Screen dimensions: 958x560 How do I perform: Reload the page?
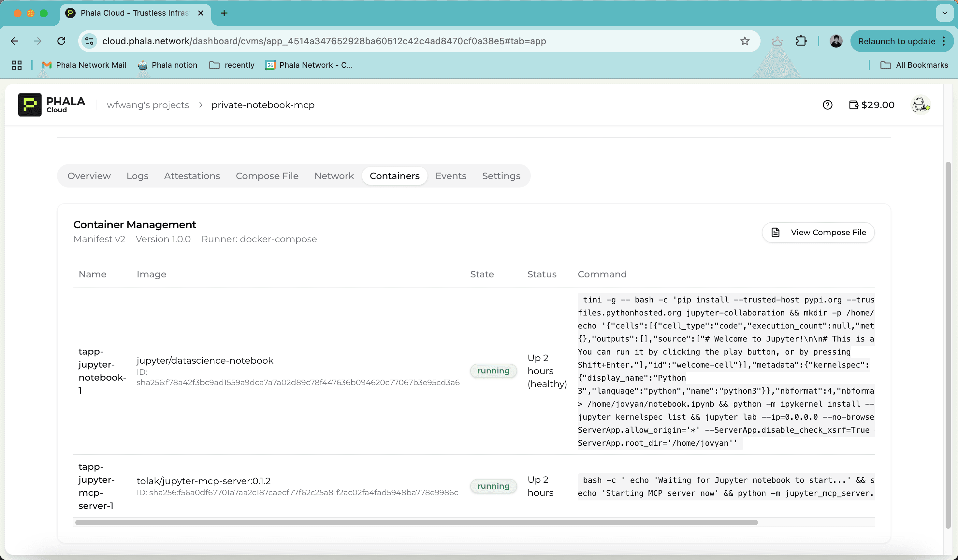61,41
